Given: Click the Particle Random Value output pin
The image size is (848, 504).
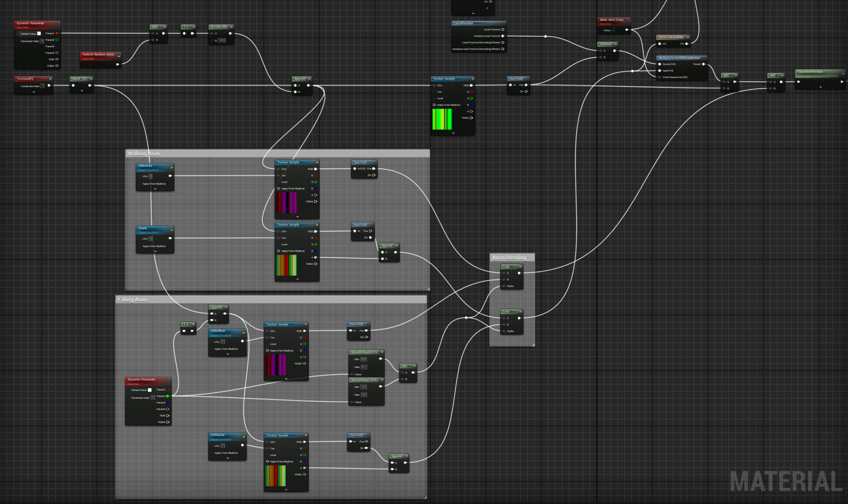Looking at the screenshot, I should (x=117, y=64).
